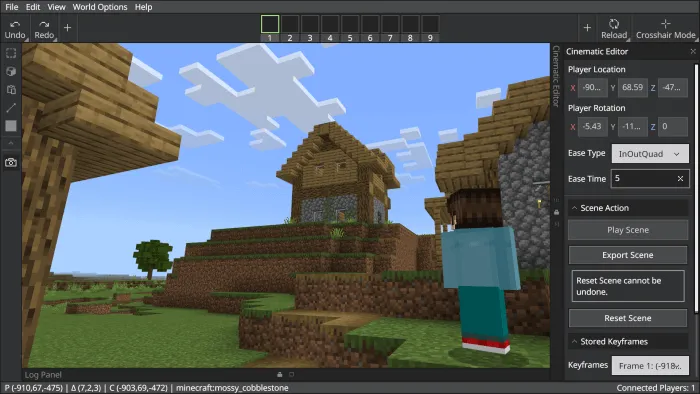Select hotbar slot 8
700x394 pixels.
click(x=410, y=25)
